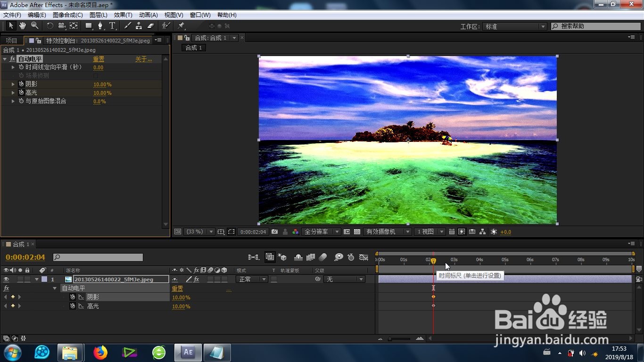
Task: Select the Eraser tool
Action: 151,25
